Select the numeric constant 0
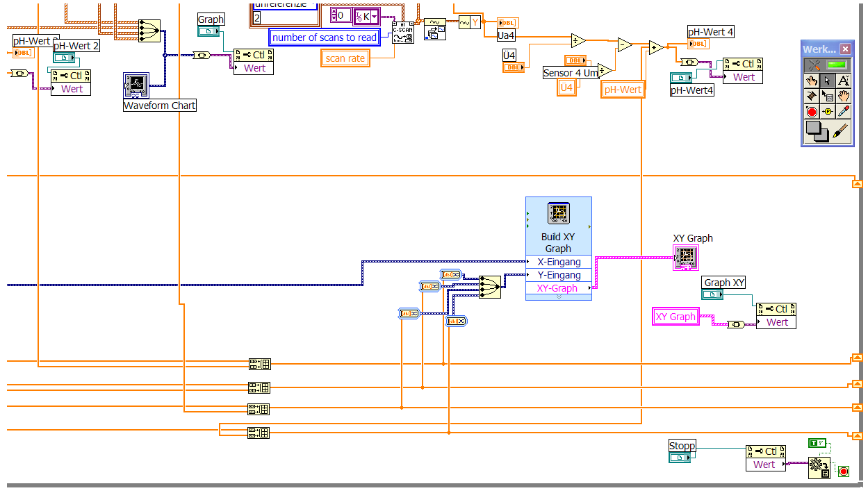 [341, 15]
